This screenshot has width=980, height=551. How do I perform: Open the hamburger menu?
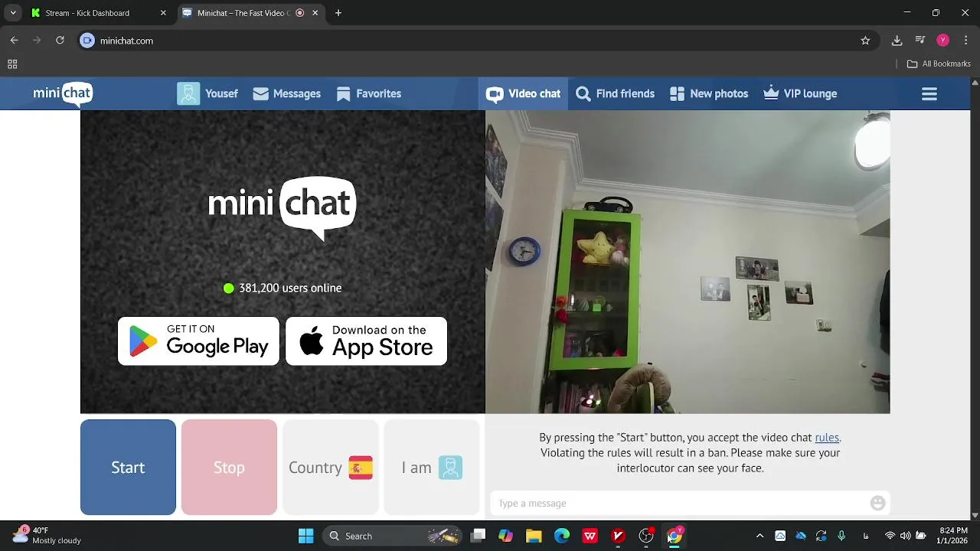[929, 93]
